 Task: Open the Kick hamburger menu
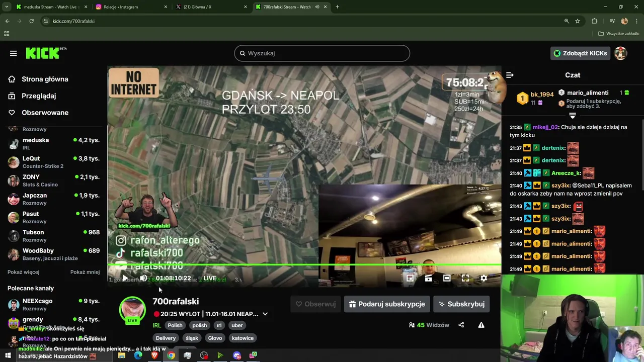click(14, 53)
